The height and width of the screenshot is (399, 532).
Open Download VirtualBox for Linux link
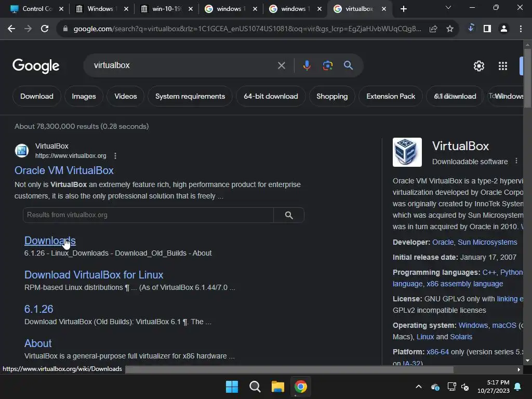click(x=94, y=275)
